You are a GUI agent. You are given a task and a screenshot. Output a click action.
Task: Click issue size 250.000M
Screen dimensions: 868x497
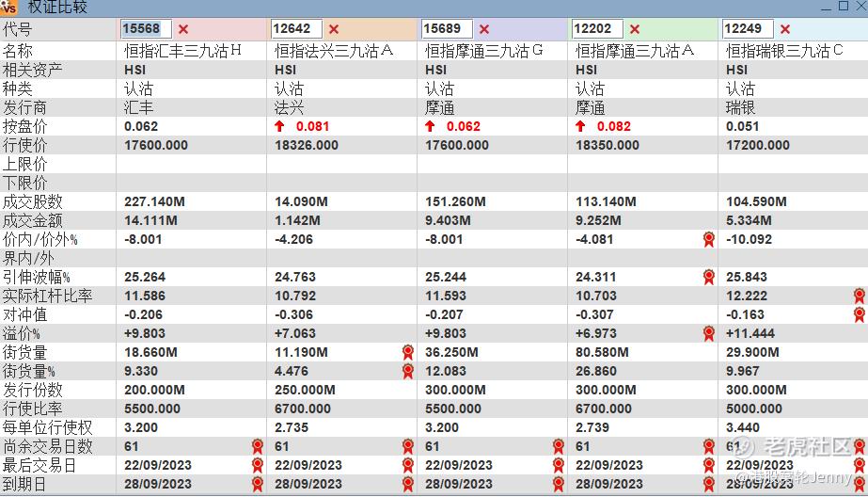[x=305, y=390]
